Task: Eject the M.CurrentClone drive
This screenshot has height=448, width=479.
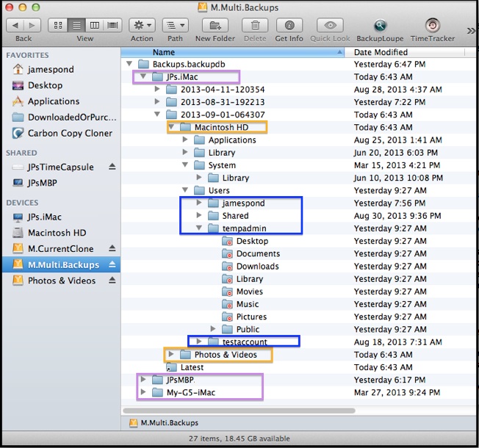Action: tap(112, 249)
